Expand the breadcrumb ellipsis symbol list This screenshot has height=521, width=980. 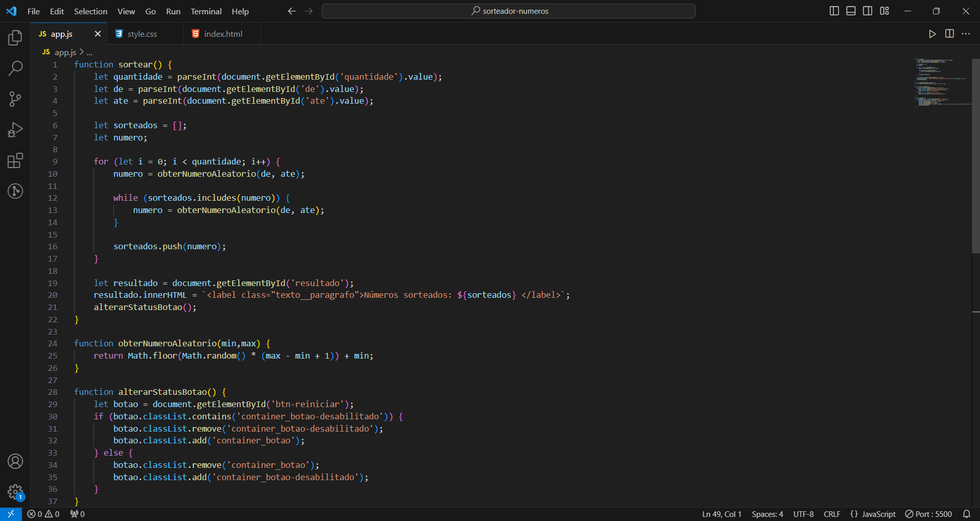(x=89, y=52)
